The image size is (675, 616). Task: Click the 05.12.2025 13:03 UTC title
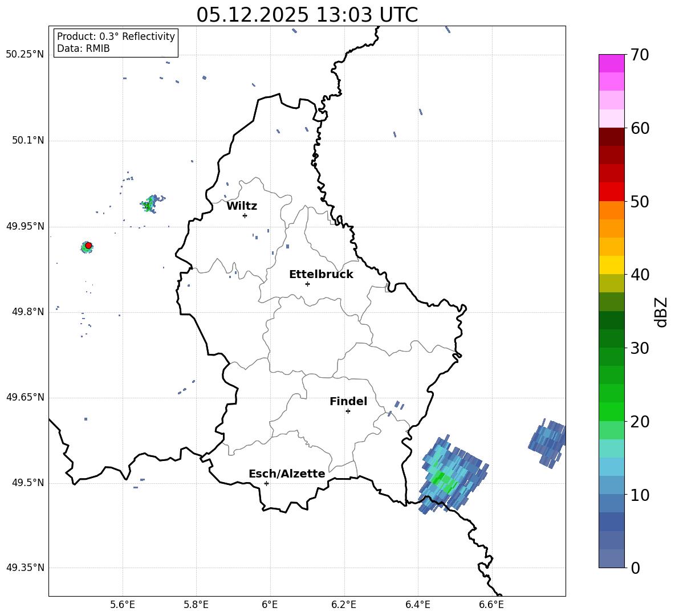click(307, 15)
